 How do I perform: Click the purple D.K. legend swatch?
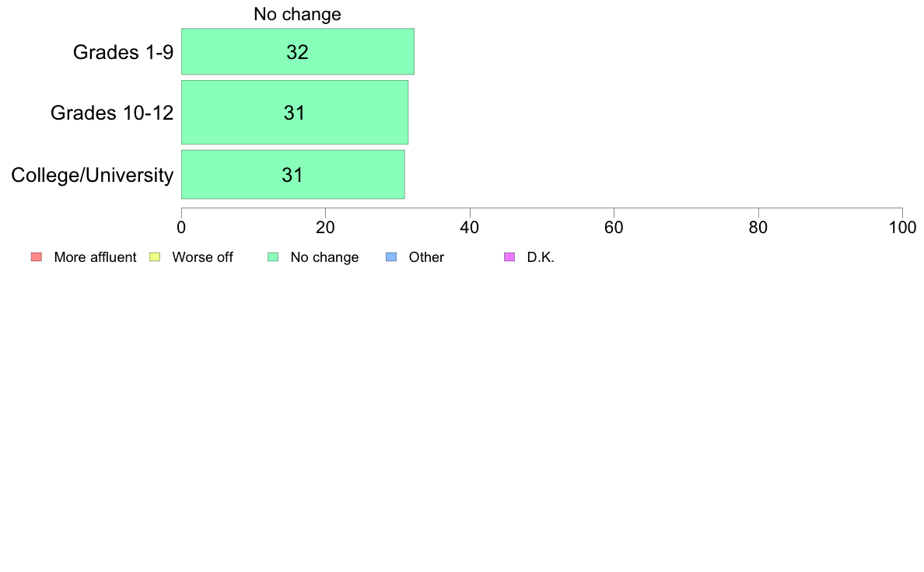click(x=509, y=256)
